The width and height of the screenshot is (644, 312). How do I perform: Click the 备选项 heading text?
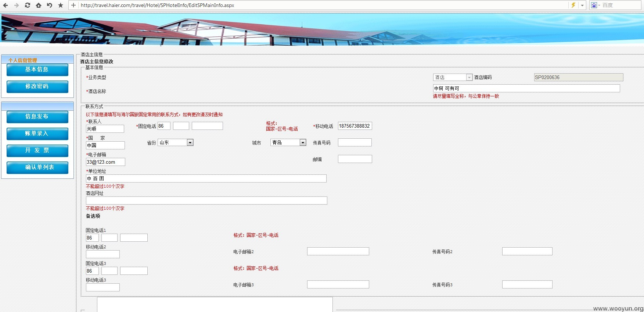pyautogui.click(x=93, y=216)
